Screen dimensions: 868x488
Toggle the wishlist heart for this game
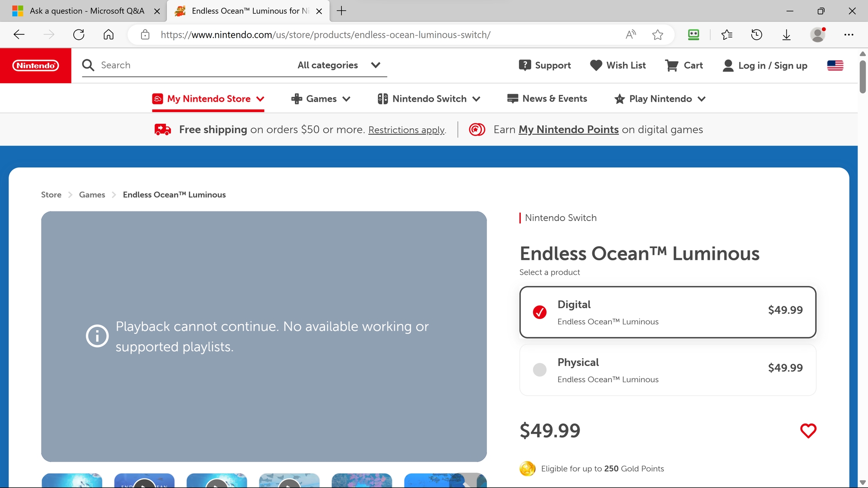click(x=809, y=430)
